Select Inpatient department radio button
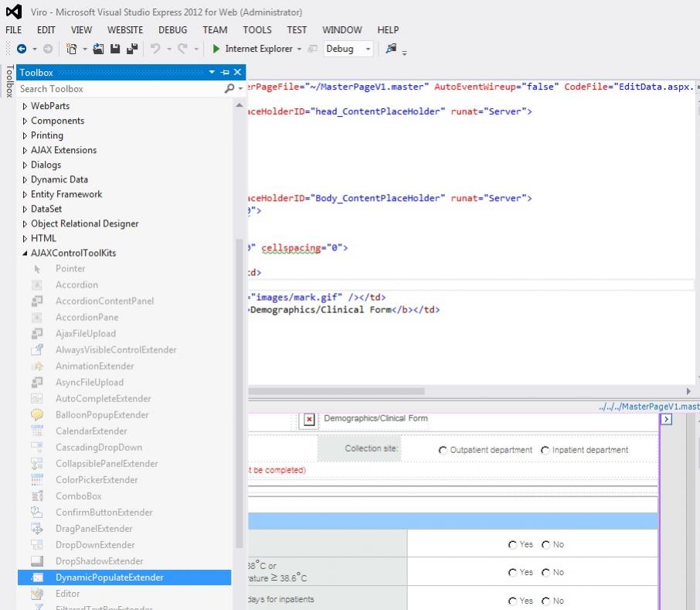The width and height of the screenshot is (700, 610). pos(545,450)
